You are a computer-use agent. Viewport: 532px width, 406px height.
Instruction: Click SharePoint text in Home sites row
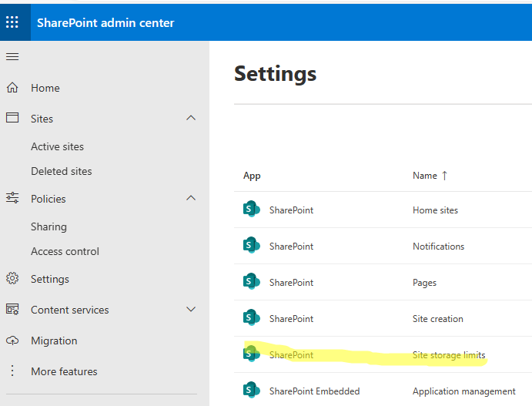coord(292,210)
